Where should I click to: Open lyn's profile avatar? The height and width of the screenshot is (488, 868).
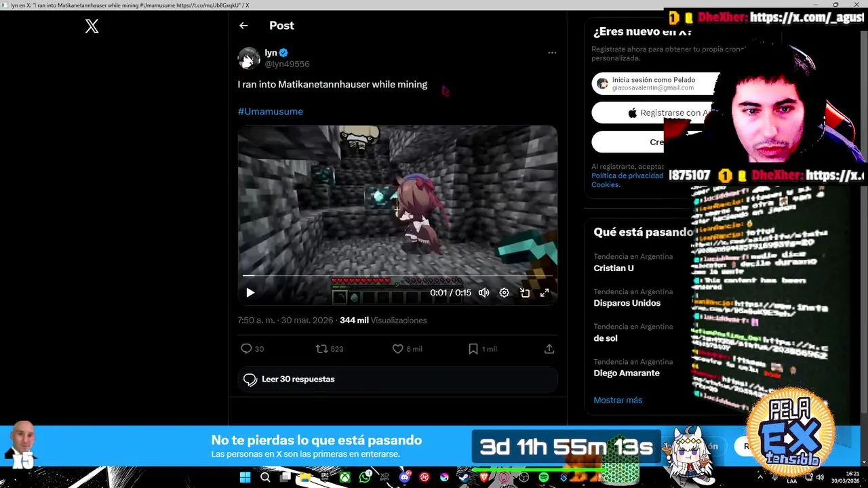coord(249,58)
